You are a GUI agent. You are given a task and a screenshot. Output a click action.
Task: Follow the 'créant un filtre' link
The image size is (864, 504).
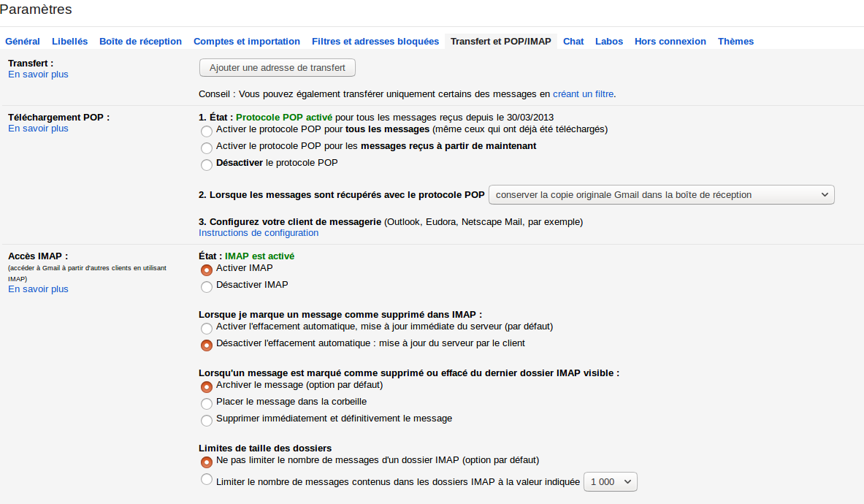(583, 94)
